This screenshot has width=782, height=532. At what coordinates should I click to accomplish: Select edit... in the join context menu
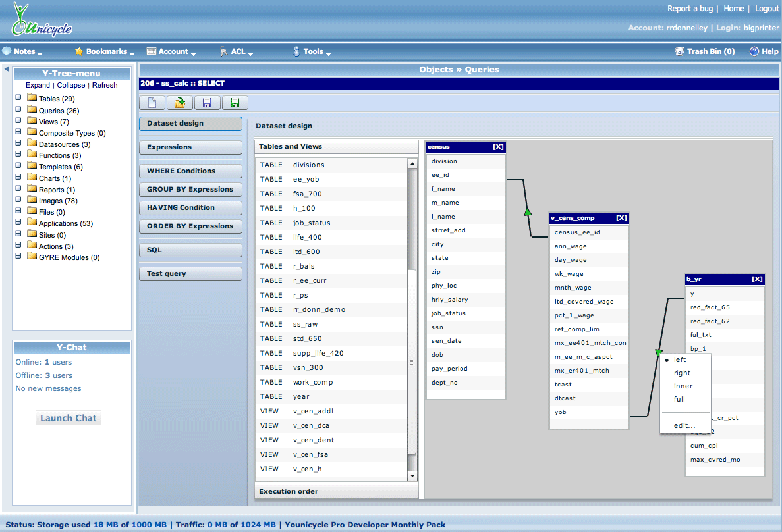684,425
